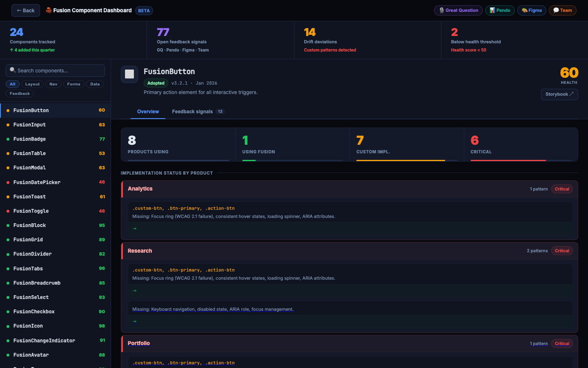Image resolution: width=588 pixels, height=368 pixels.
Task: Open the Storybook link
Action: pos(559,94)
